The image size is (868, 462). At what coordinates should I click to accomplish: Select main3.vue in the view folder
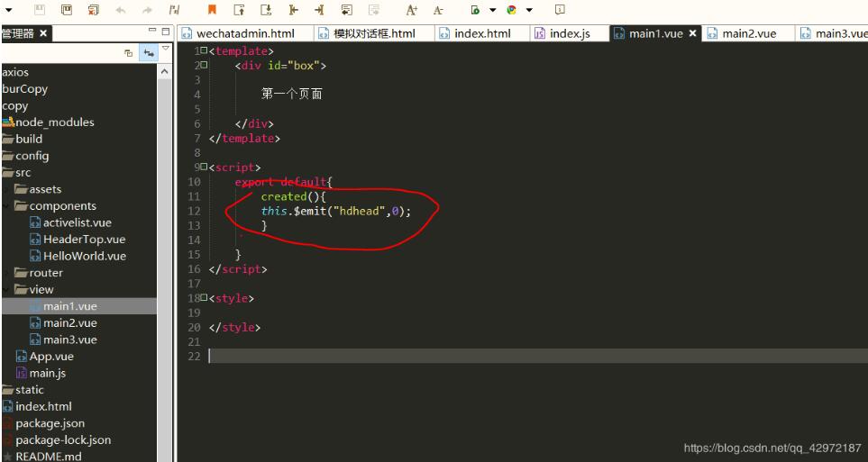69,340
